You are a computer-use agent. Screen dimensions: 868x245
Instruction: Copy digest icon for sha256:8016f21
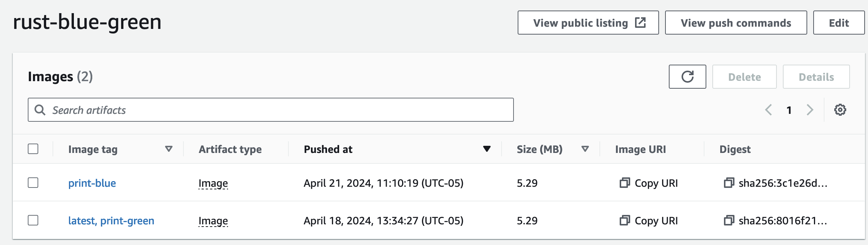729,221
